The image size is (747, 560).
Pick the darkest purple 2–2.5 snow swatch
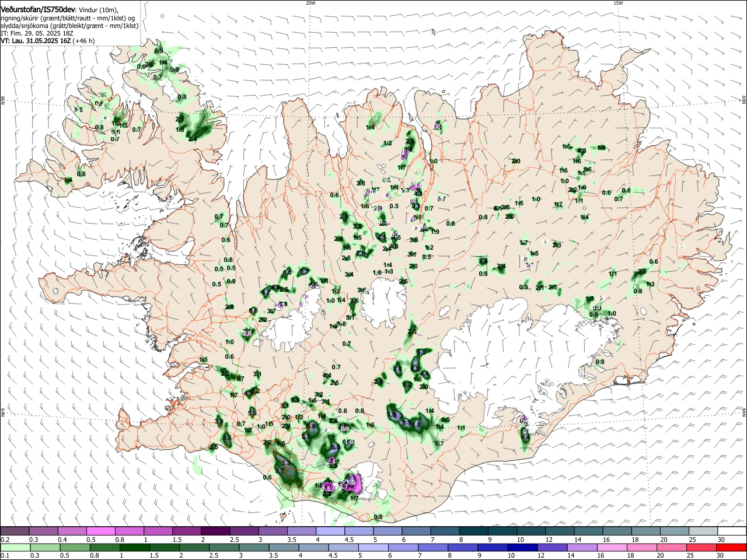click(216, 531)
